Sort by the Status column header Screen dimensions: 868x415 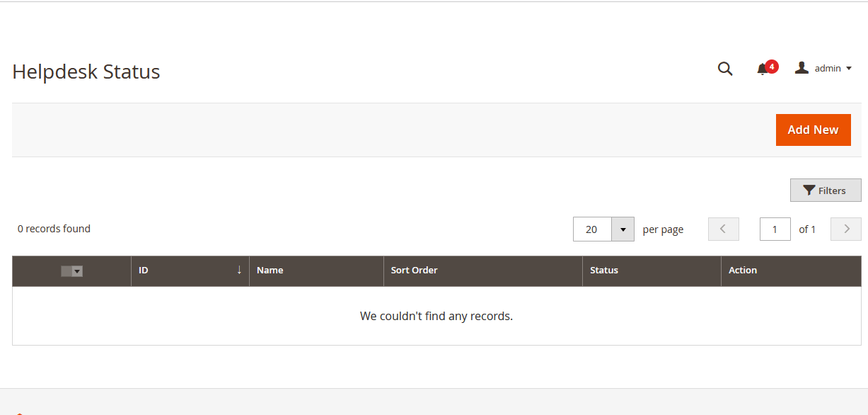604,271
